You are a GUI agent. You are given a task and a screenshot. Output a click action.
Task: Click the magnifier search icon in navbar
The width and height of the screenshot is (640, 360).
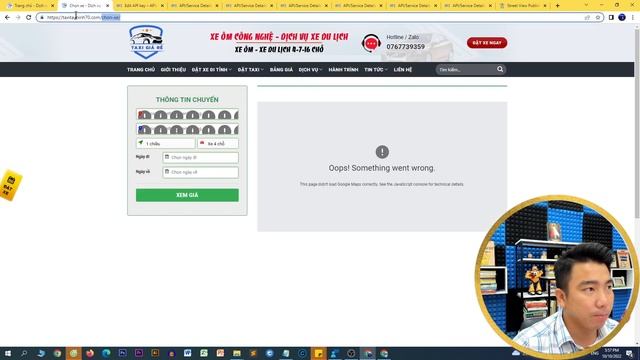(x=500, y=69)
